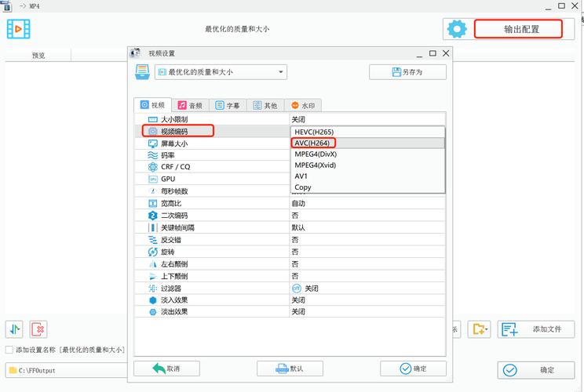The image size is (584, 392).
Task: Click the 反交错 icon
Action: 153,240
